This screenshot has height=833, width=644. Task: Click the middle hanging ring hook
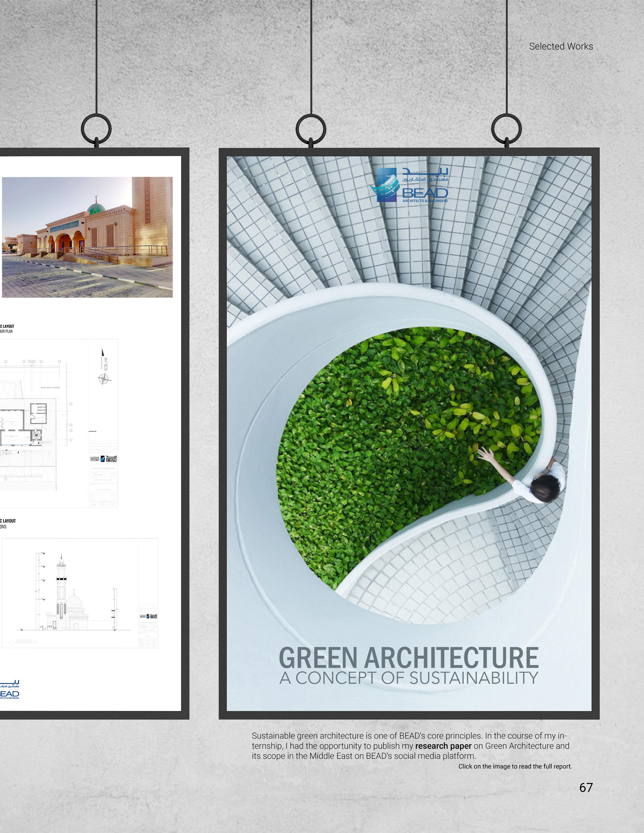[311, 129]
